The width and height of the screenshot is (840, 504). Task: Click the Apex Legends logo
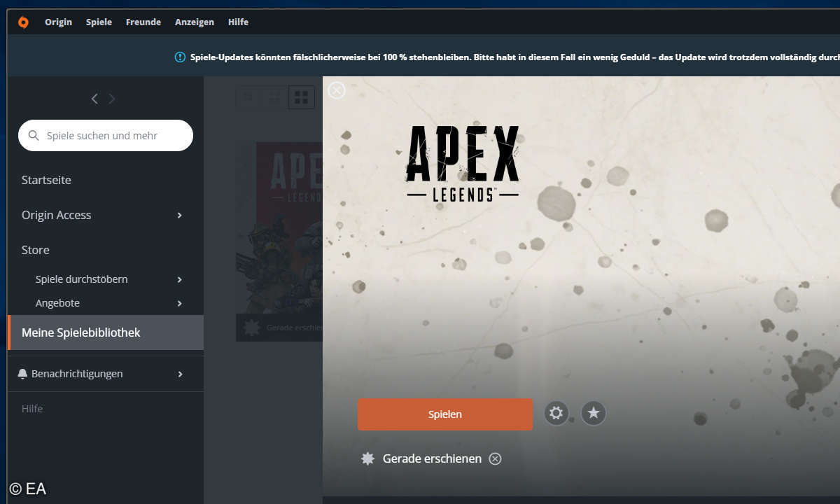(463, 163)
